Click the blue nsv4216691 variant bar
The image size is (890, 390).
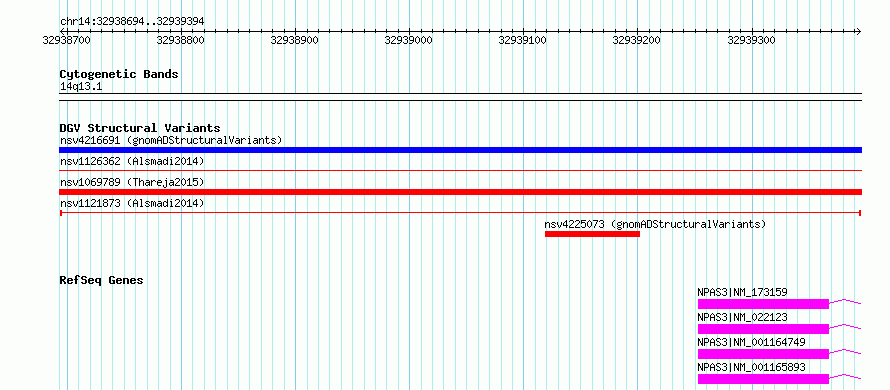pos(460,150)
